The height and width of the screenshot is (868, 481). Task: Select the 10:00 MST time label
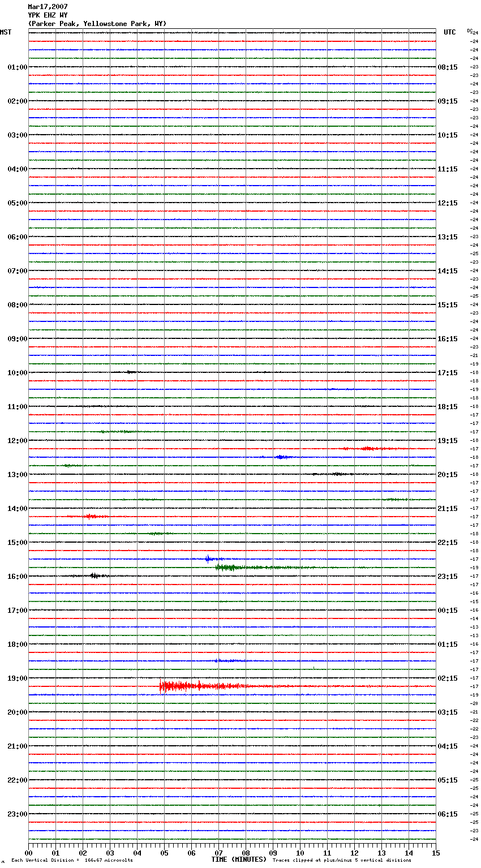tap(18, 373)
